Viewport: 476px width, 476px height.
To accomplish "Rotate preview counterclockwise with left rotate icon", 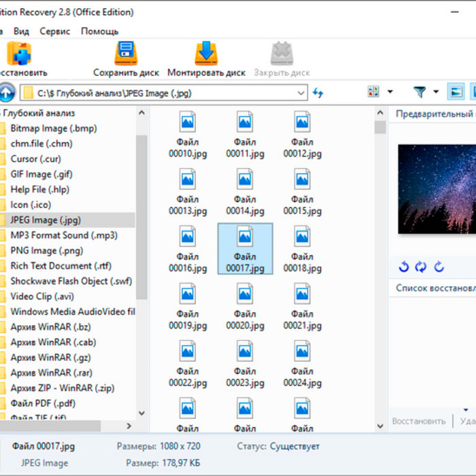I will 404,267.
